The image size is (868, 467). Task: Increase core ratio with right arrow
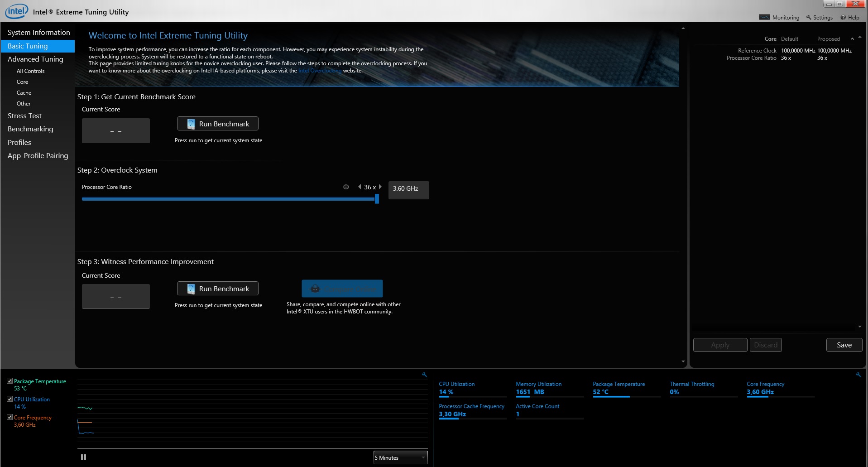pos(380,187)
